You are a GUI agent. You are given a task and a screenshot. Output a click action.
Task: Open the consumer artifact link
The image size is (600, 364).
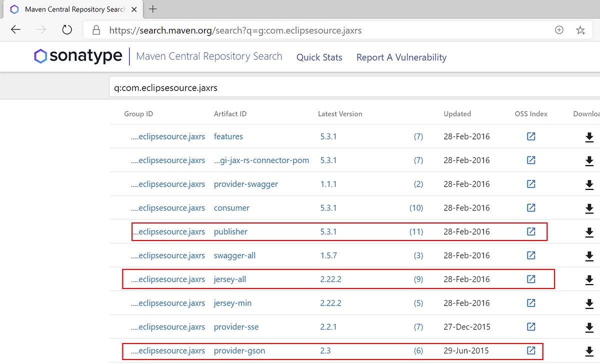(x=231, y=207)
